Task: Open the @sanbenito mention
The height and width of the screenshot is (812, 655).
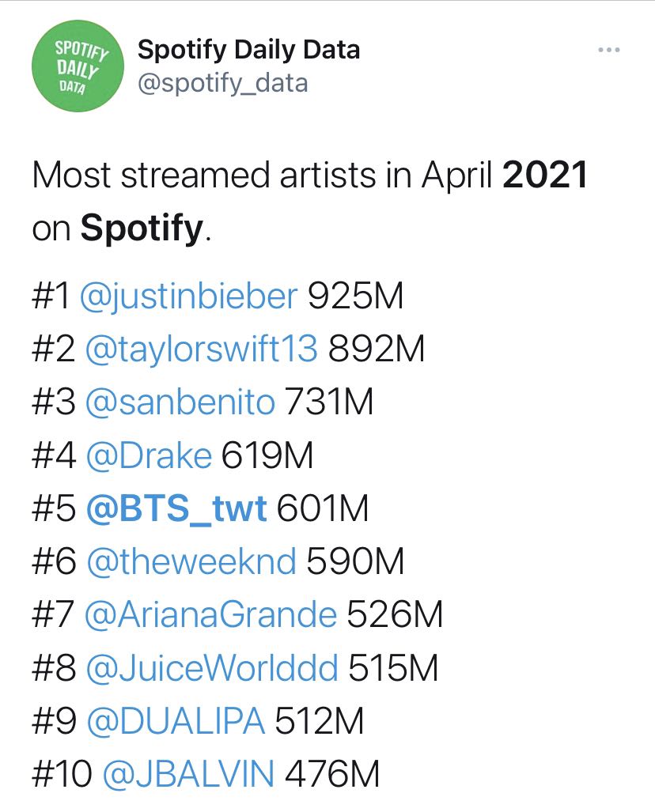Action: point(180,402)
